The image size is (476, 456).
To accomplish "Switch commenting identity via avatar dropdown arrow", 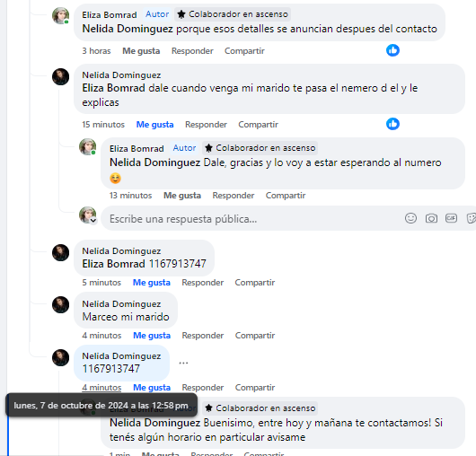I will coord(93,220).
